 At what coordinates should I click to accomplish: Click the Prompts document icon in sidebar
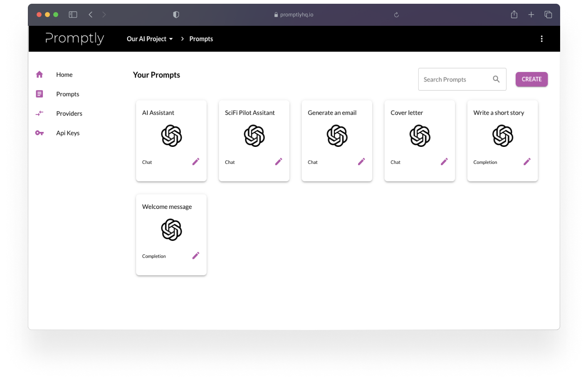[40, 94]
